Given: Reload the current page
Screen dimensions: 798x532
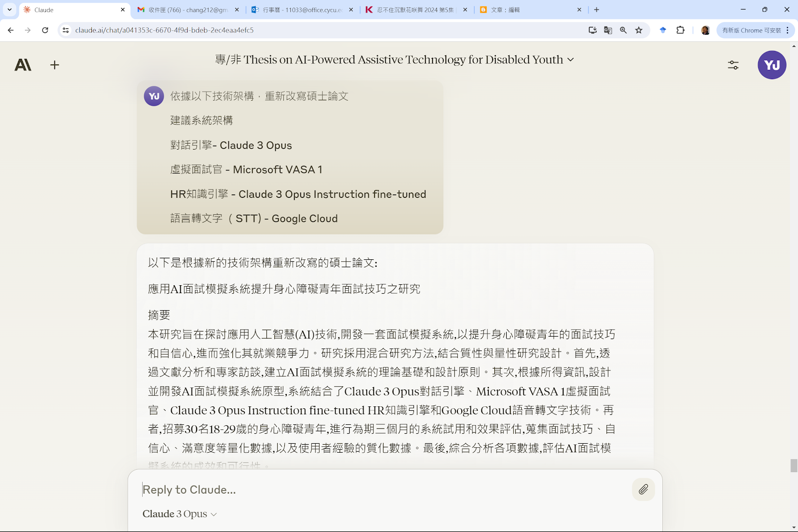Looking at the screenshot, I should [45, 30].
